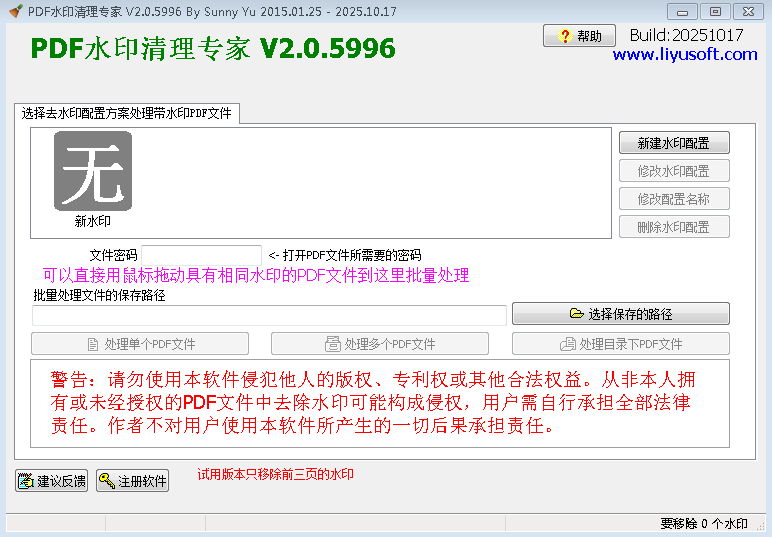Click the 建议反馈 feedback icon

click(x=26, y=481)
